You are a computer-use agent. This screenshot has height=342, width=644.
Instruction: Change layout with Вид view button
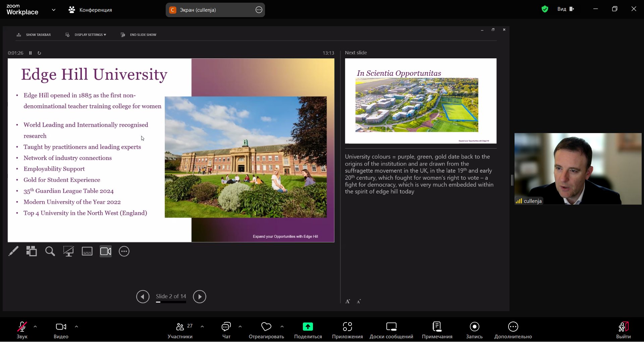566,9
